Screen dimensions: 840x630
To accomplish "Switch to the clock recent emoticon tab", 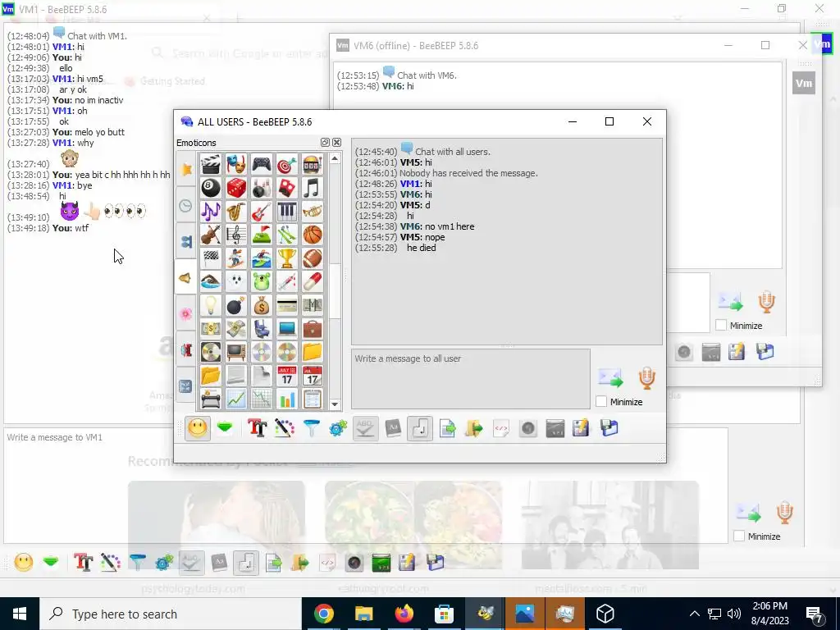I will (186, 206).
